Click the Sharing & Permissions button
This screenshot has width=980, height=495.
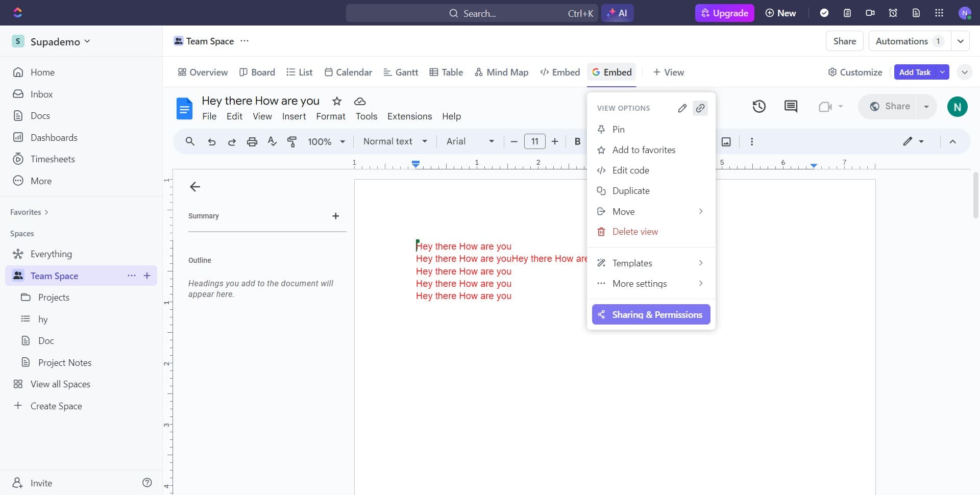[x=651, y=315]
